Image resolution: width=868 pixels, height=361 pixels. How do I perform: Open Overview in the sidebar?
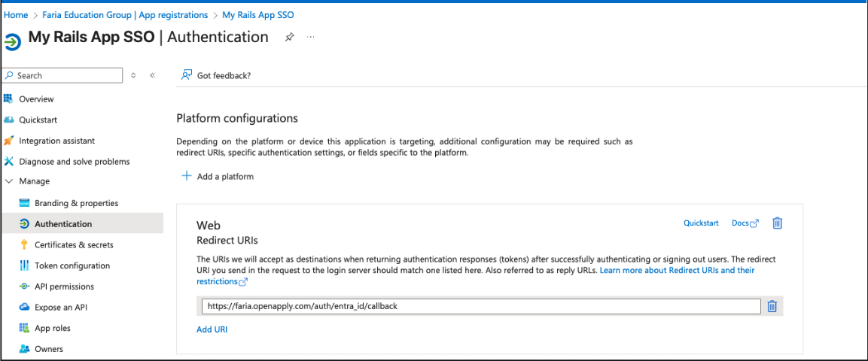(36, 99)
